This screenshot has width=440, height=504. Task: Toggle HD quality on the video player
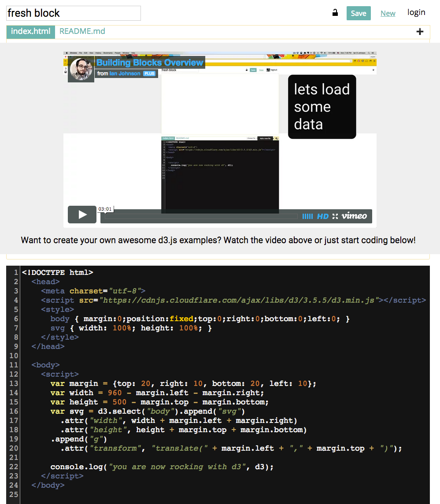point(322,216)
